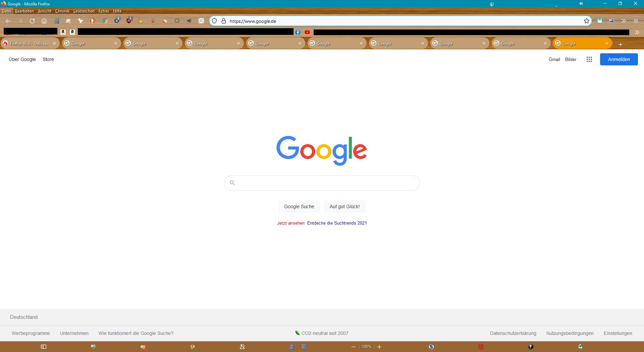Open the Firefox hamburger menu
The width and height of the screenshot is (644, 352).
pos(636,21)
